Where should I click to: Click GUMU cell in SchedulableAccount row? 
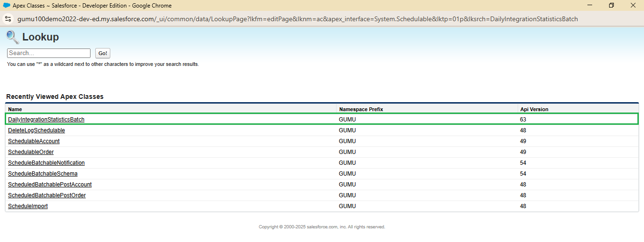347,141
